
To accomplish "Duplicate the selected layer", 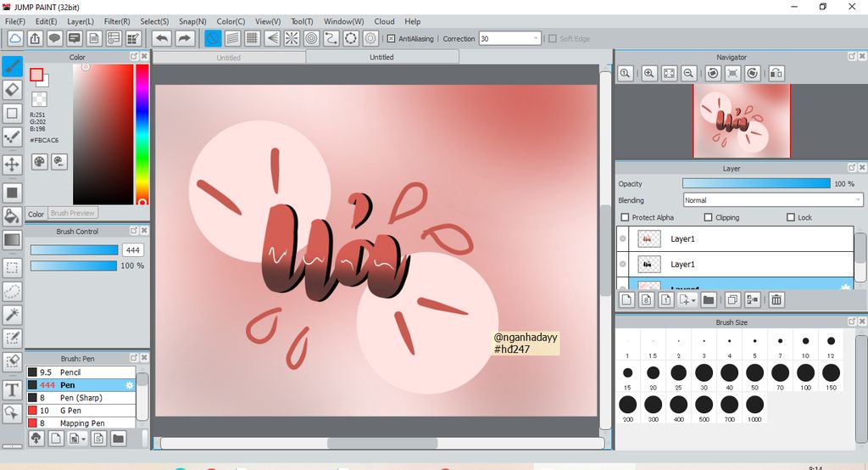I will tap(732, 299).
